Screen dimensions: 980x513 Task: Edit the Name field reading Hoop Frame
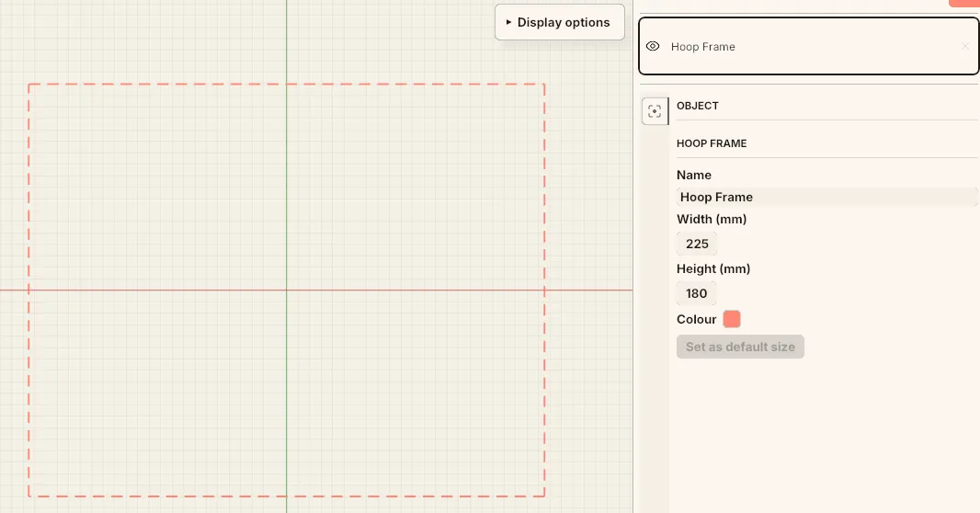[826, 197]
